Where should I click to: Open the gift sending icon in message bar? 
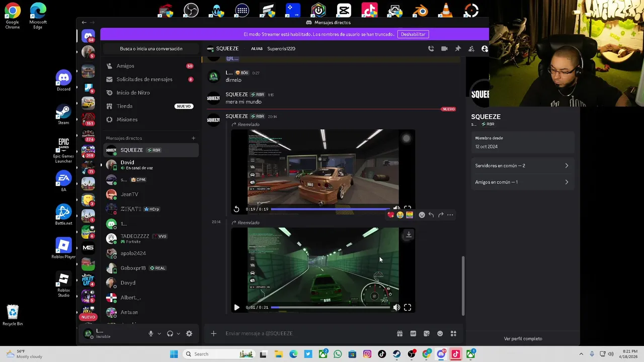click(399, 333)
